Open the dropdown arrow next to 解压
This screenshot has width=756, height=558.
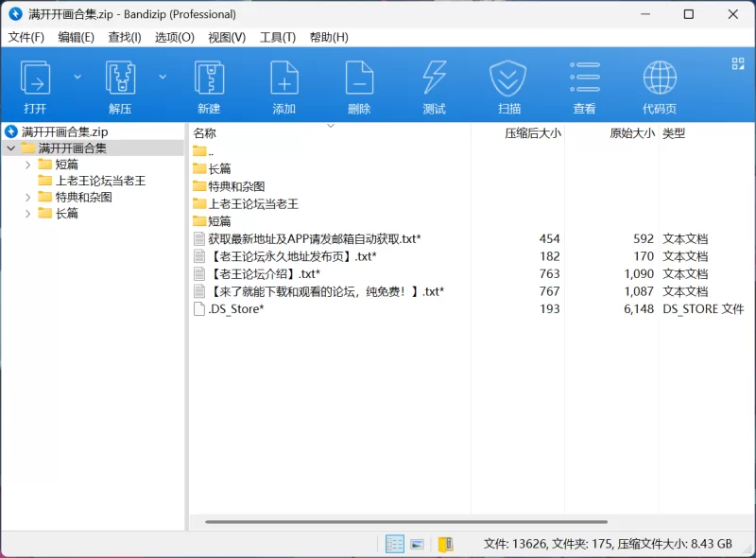coord(163,77)
